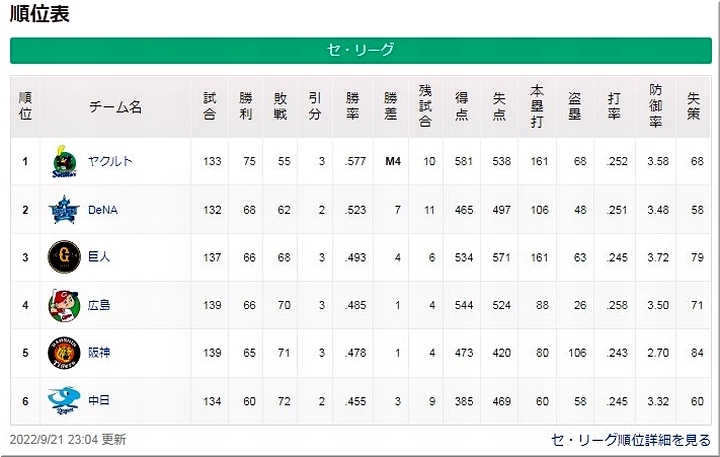Open the 巨人 team name link

click(98, 257)
